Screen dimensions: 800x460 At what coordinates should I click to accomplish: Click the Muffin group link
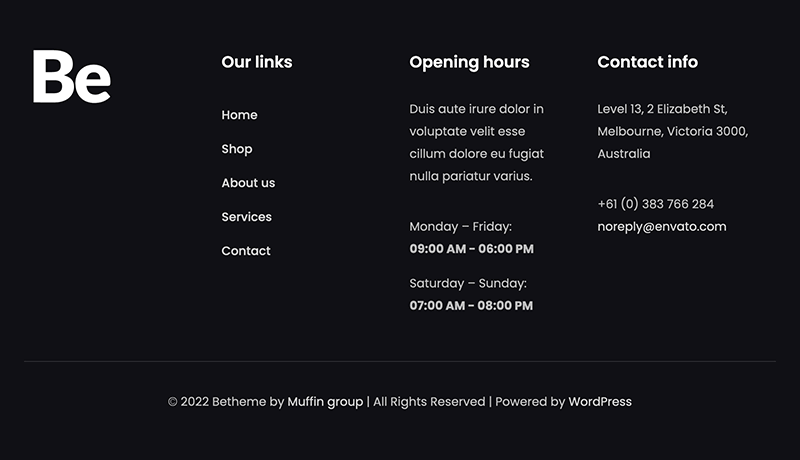click(x=325, y=402)
